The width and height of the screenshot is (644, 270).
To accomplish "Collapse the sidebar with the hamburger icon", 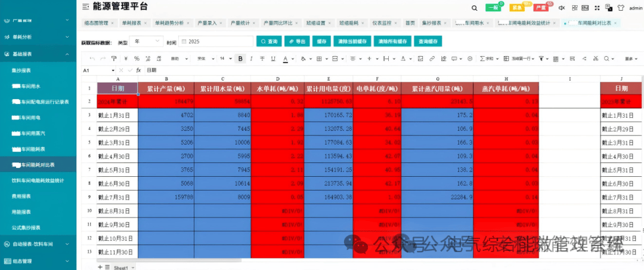I will click(x=85, y=7).
